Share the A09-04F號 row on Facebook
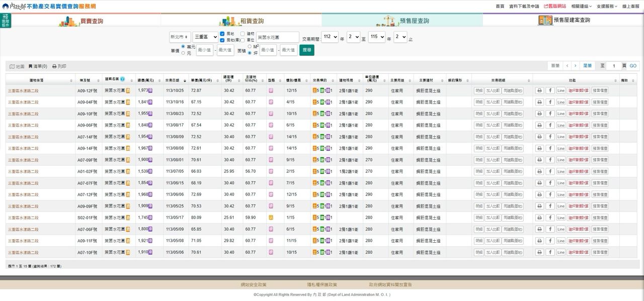This screenshot has height=301, width=644. pyautogui.click(x=550, y=102)
